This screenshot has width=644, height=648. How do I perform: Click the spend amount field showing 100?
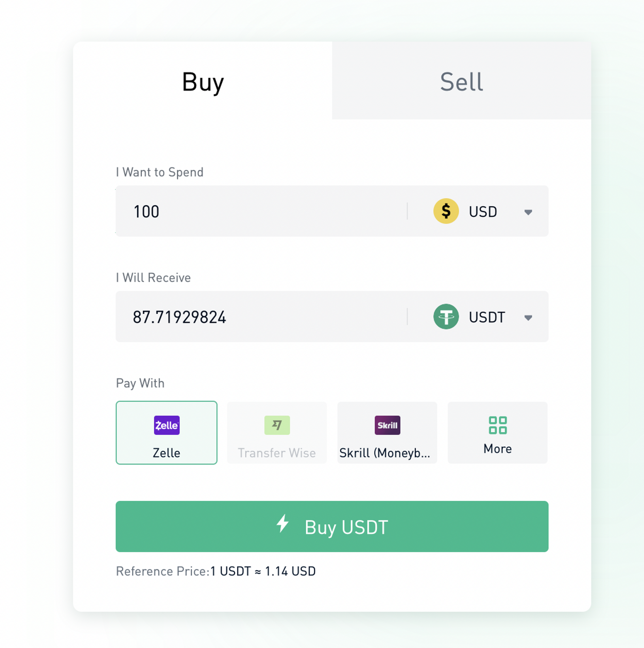click(261, 211)
